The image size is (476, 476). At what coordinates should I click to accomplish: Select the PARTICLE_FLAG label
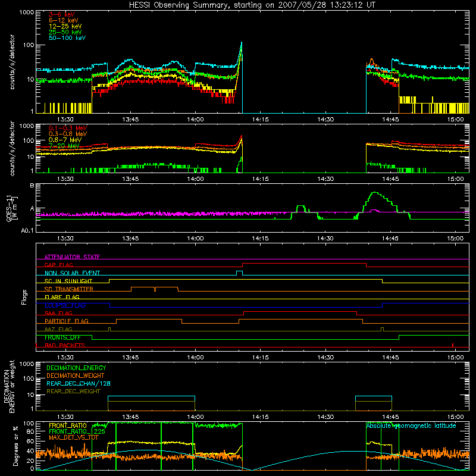coord(67,321)
